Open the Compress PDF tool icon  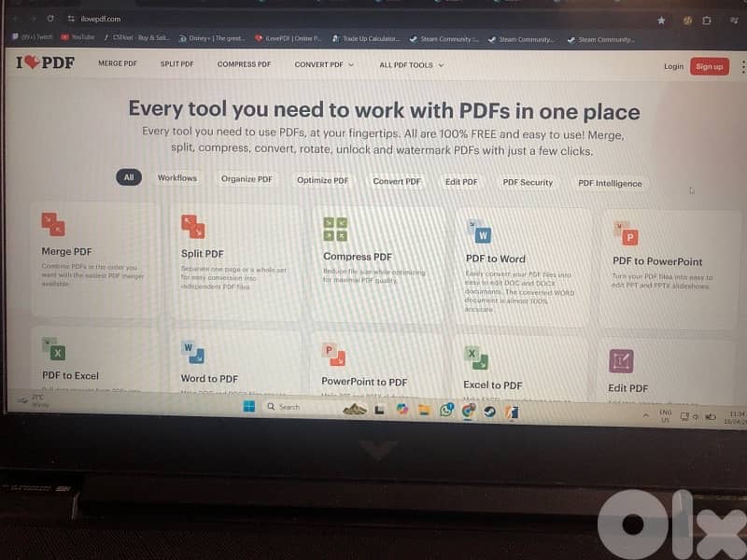point(335,229)
